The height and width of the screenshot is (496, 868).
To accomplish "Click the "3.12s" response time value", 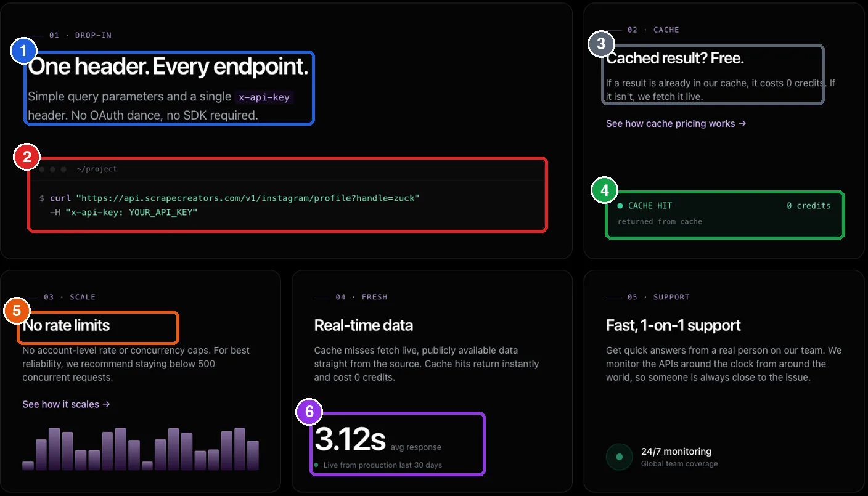I will (350, 439).
